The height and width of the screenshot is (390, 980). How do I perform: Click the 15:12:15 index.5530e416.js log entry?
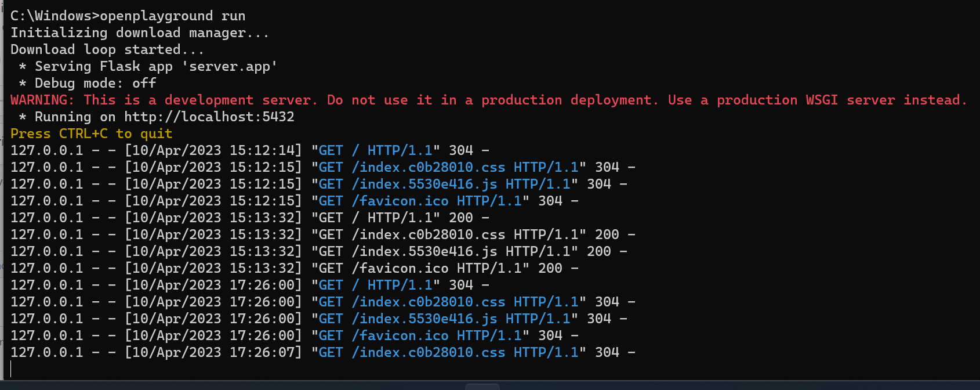(319, 184)
